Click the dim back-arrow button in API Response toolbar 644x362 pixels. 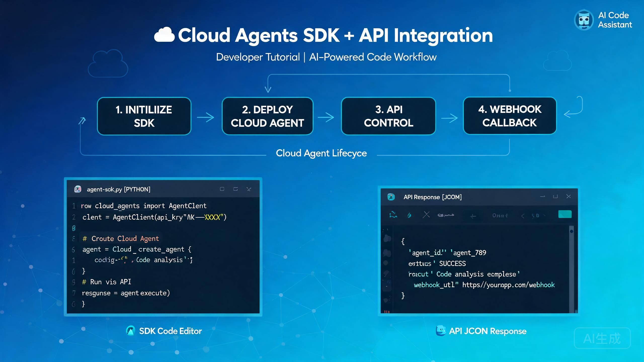tap(473, 216)
